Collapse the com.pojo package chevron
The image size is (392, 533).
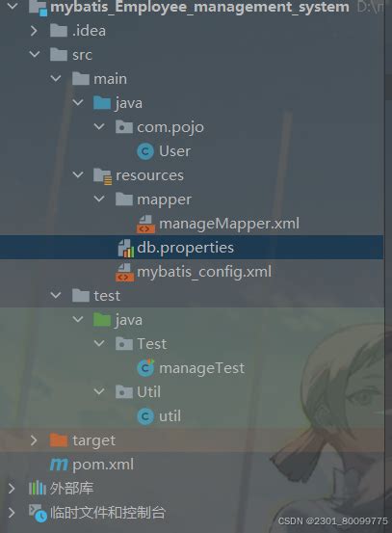99,127
